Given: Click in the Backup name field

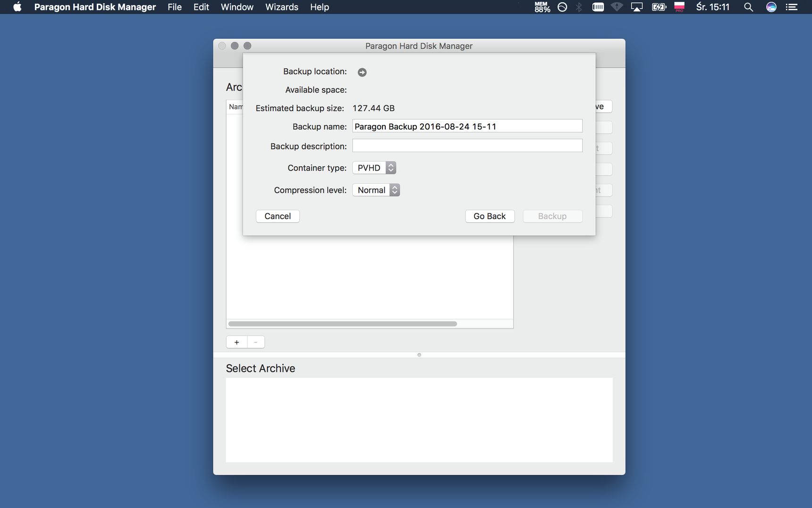Looking at the screenshot, I should click(x=467, y=126).
